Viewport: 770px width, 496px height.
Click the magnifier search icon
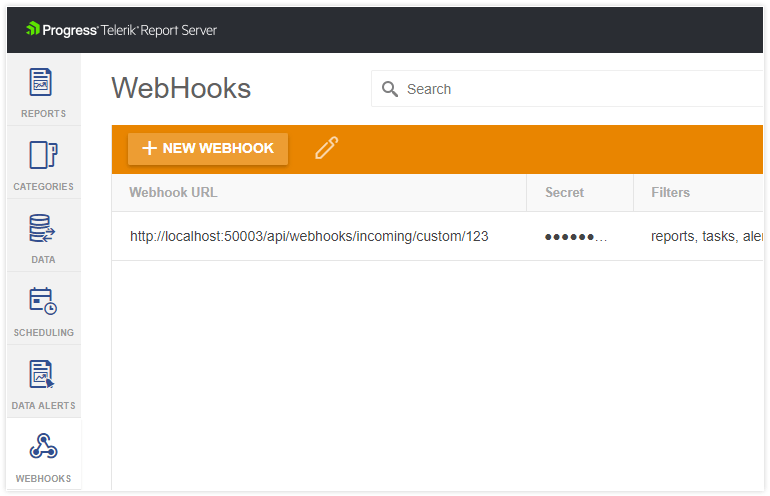click(390, 89)
